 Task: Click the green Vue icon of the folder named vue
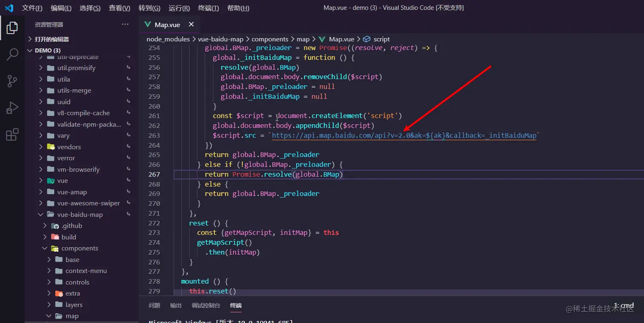(x=51, y=180)
